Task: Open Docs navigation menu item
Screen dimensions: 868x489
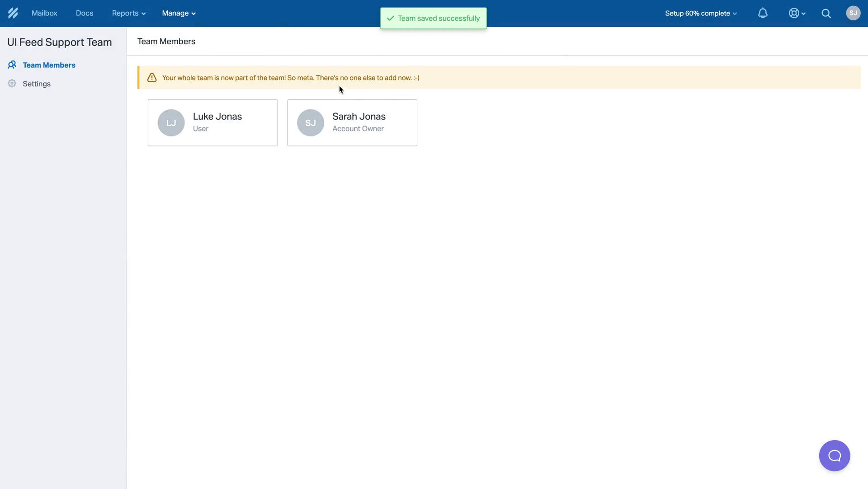Action: tap(84, 13)
